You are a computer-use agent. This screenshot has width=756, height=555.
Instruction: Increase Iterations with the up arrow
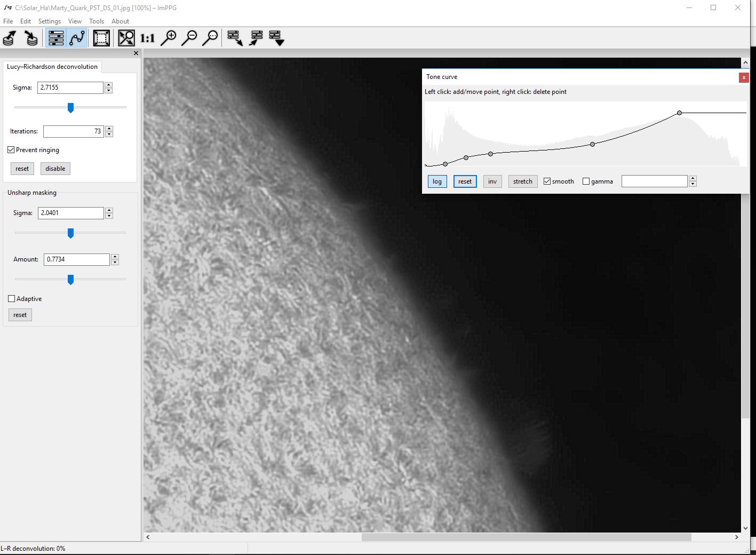[x=109, y=128]
